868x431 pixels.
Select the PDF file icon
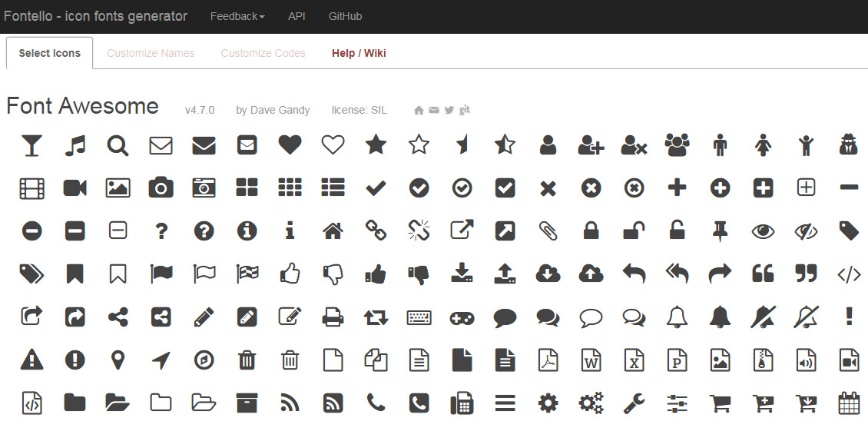click(548, 360)
